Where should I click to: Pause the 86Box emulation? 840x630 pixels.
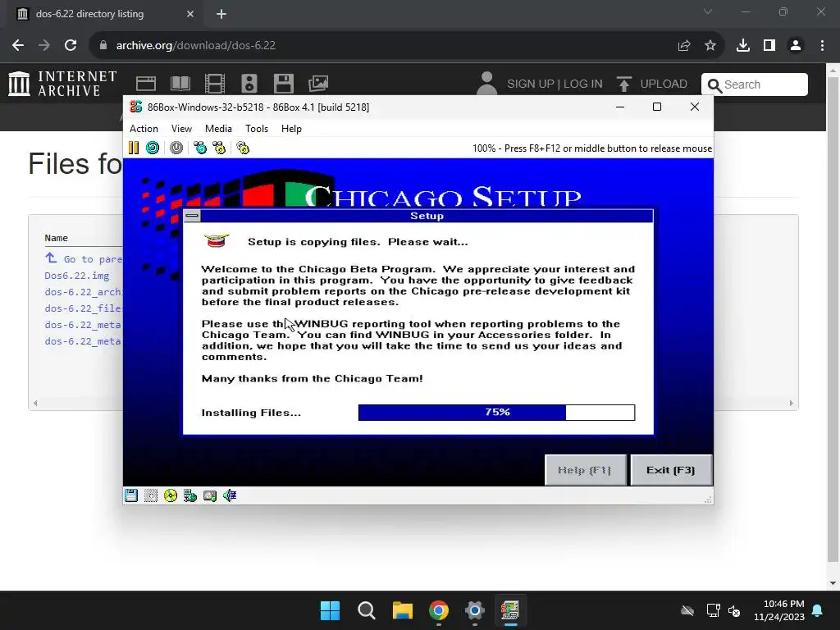coord(134,148)
